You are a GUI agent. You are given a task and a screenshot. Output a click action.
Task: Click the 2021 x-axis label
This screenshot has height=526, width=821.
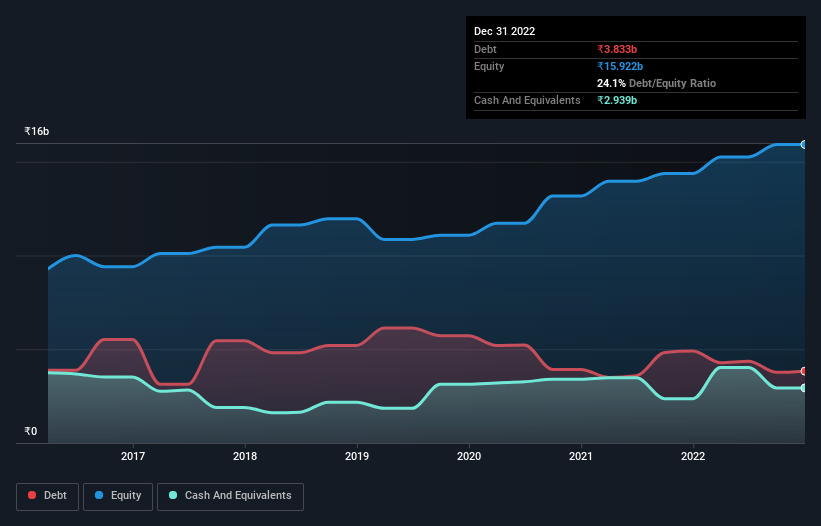click(581, 456)
